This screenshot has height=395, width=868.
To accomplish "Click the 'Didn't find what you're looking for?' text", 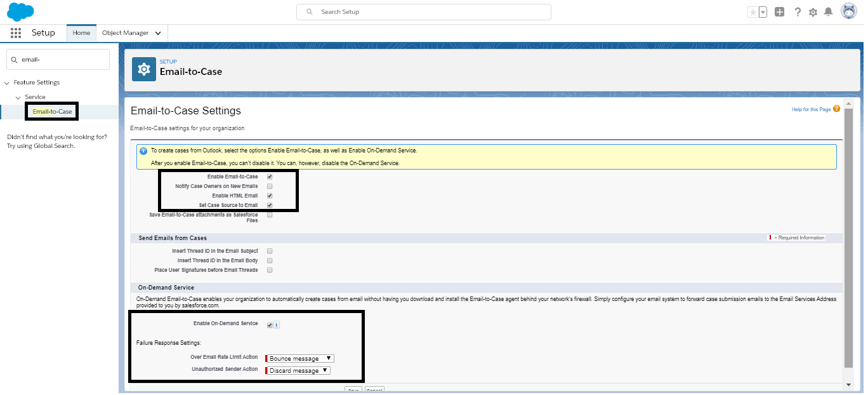I will (57, 137).
